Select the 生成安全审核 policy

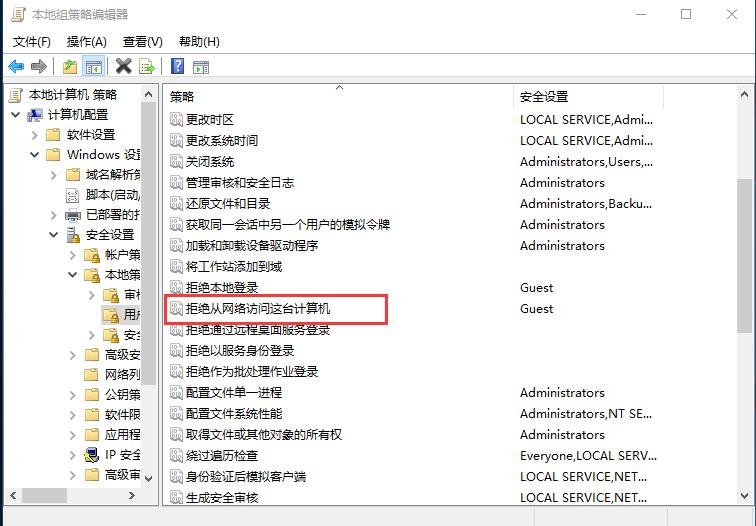[222, 497]
